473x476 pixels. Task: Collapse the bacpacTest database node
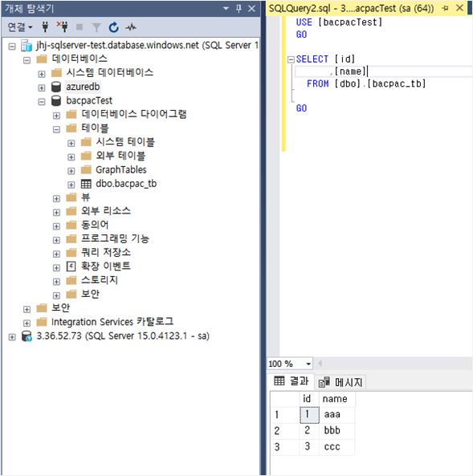(42, 102)
